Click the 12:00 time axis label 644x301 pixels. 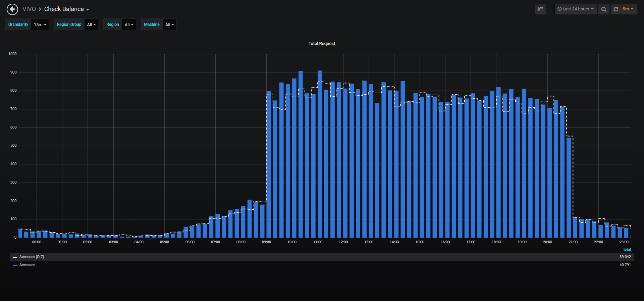[x=343, y=242]
